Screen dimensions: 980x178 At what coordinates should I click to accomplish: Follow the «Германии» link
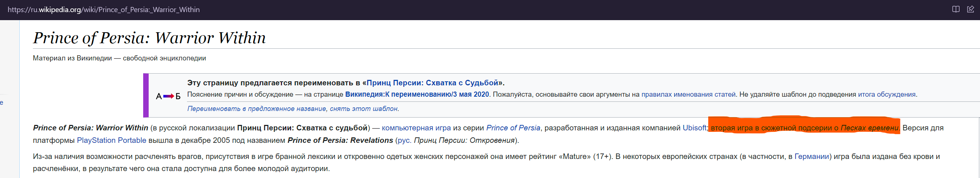[x=812, y=156]
